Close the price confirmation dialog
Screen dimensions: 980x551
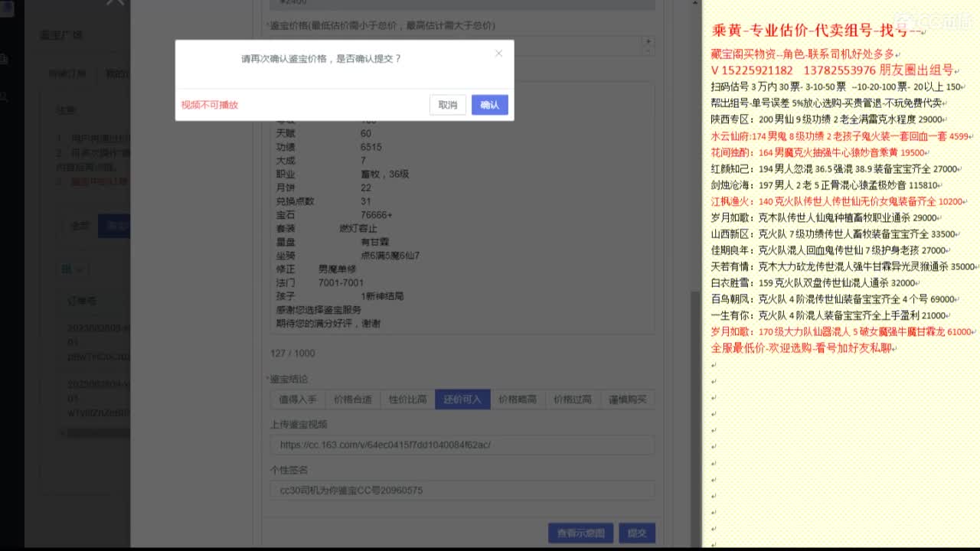tap(498, 54)
